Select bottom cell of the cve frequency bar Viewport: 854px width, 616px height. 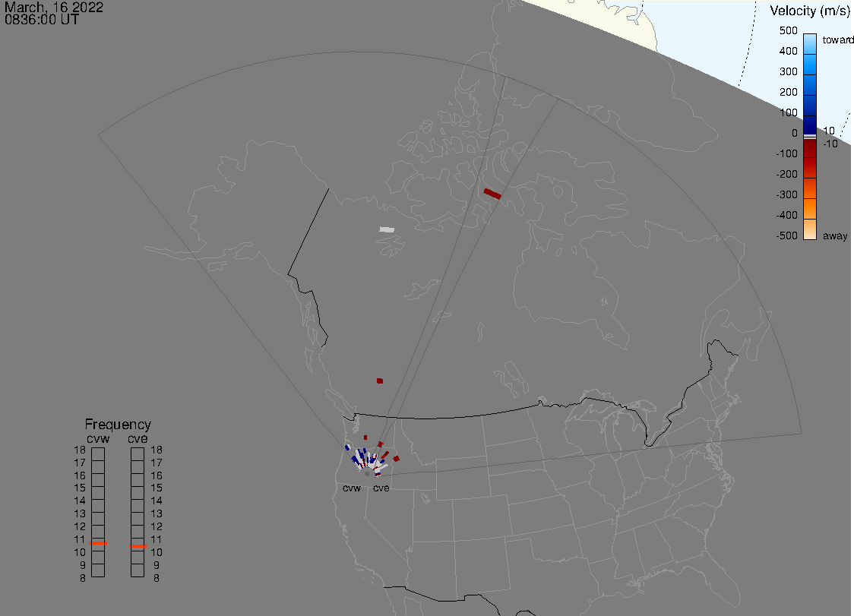coord(138,570)
